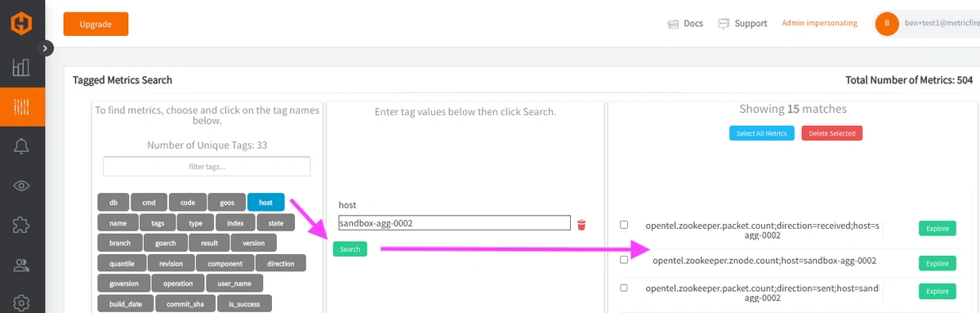
Task: Open the alerts bell sidebar icon
Action: 22,146
